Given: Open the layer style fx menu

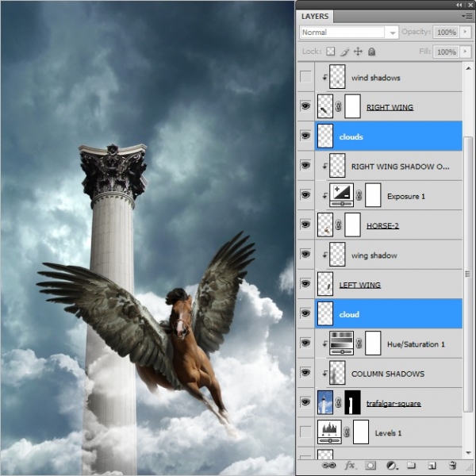Looking at the screenshot, I should tap(350, 466).
